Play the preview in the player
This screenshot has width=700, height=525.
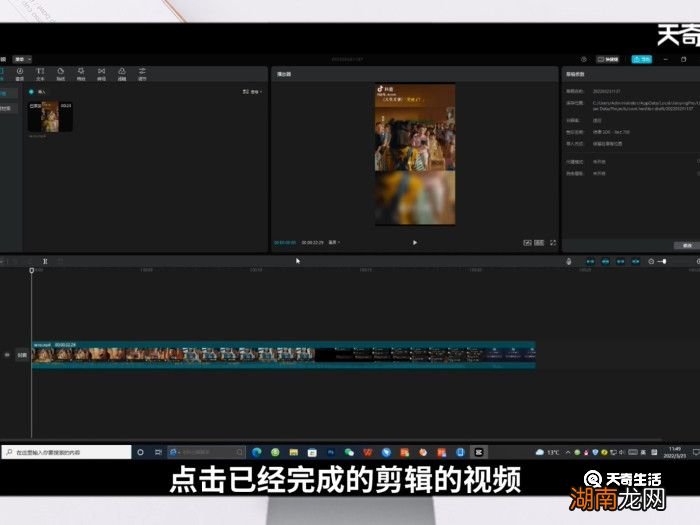[415, 242]
